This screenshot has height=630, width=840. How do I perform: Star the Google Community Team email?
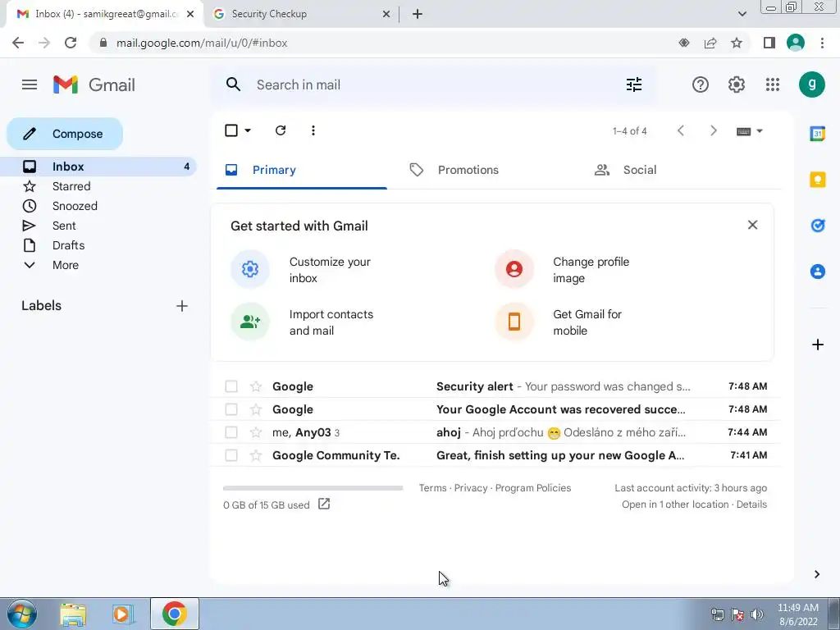[256, 455]
